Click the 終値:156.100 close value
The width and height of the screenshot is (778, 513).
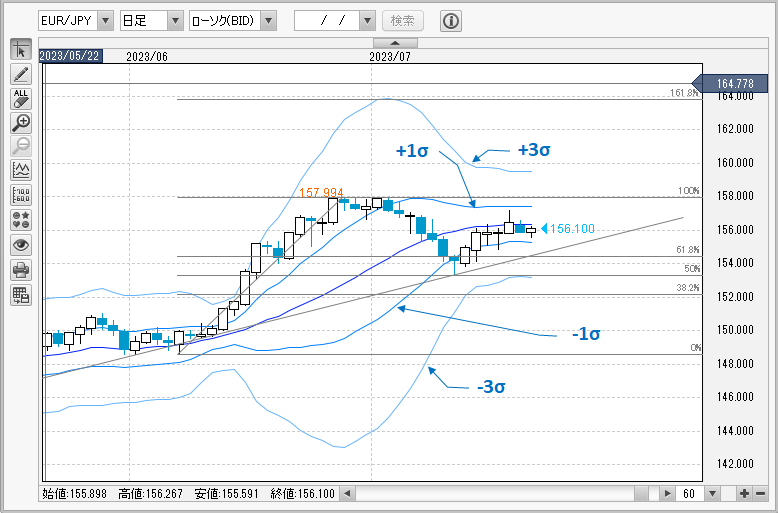[303, 494]
